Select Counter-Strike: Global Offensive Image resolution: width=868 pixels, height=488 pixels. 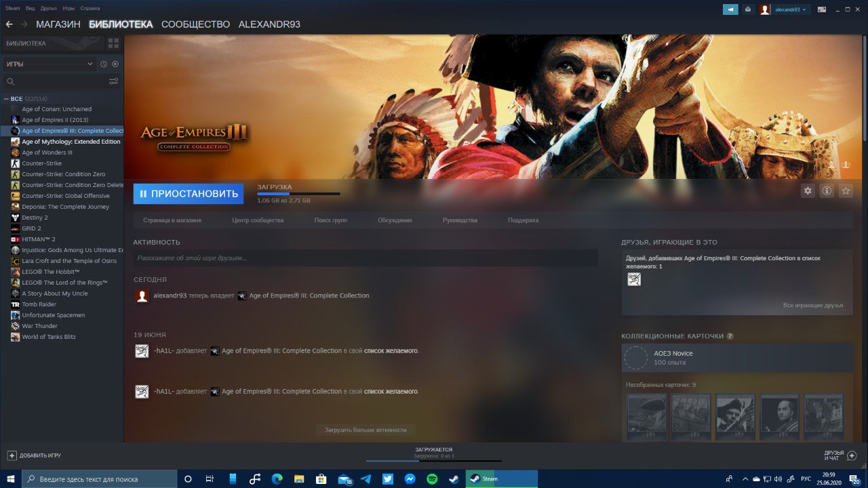coord(66,196)
